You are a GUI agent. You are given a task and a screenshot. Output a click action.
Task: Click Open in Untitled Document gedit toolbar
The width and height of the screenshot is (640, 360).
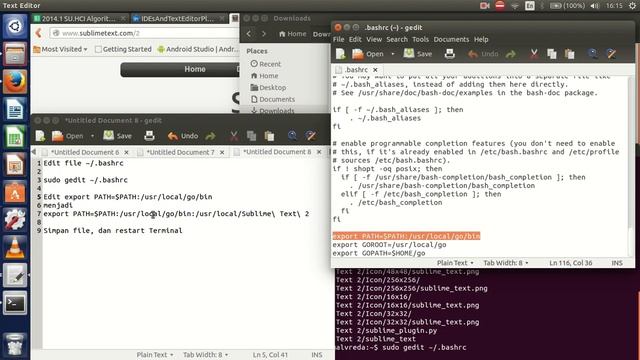click(68, 136)
